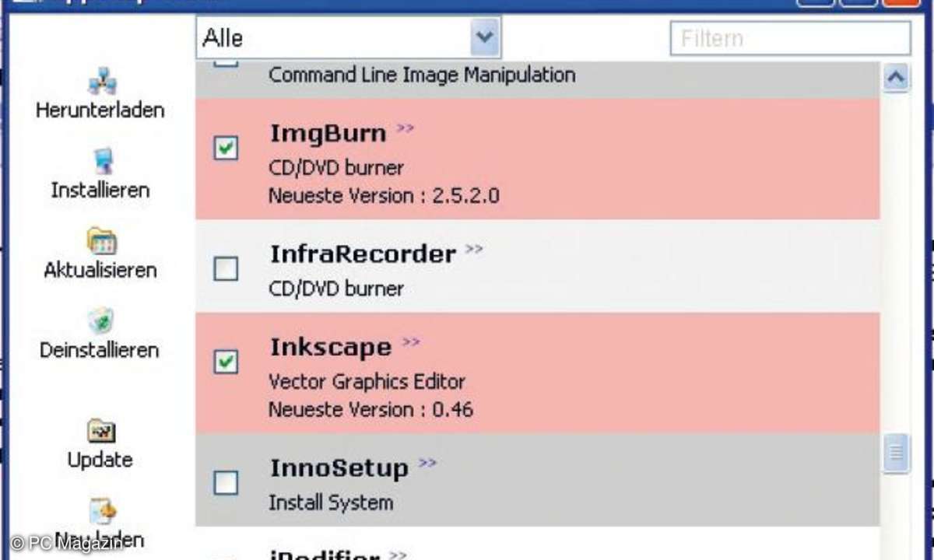Viewport: 934px width, 560px height.
Task: Select the Installieren sidebar icon
Action: [x=102, y=161]
